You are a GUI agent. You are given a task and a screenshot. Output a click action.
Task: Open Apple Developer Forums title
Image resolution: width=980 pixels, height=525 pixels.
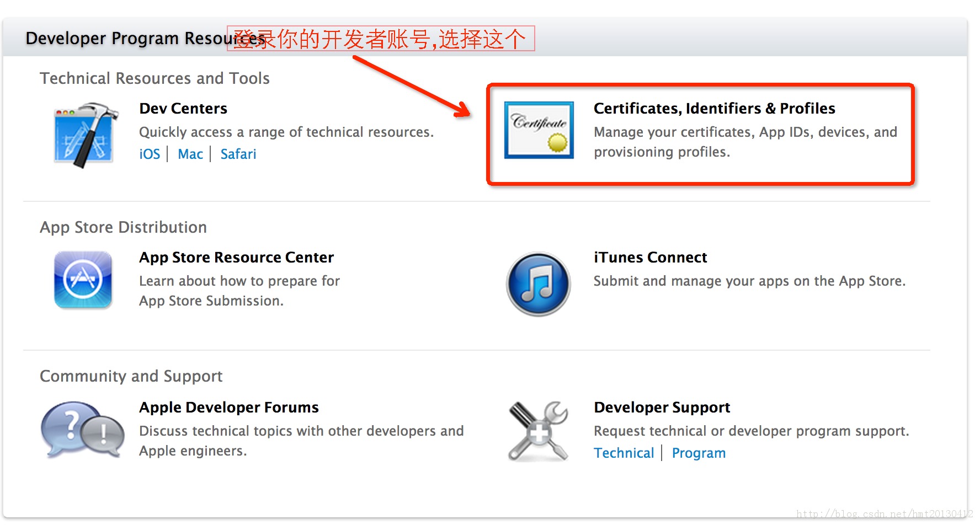(x=229, y=407)
